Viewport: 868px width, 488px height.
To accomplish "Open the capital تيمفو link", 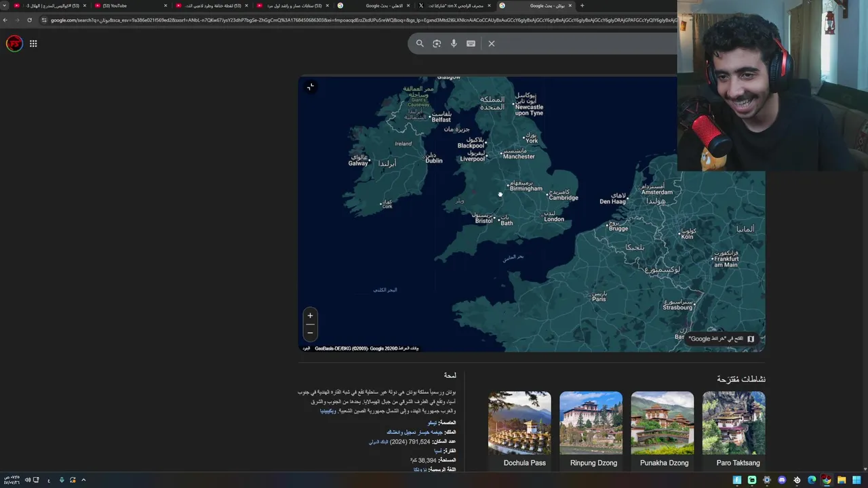I will 432,422.
